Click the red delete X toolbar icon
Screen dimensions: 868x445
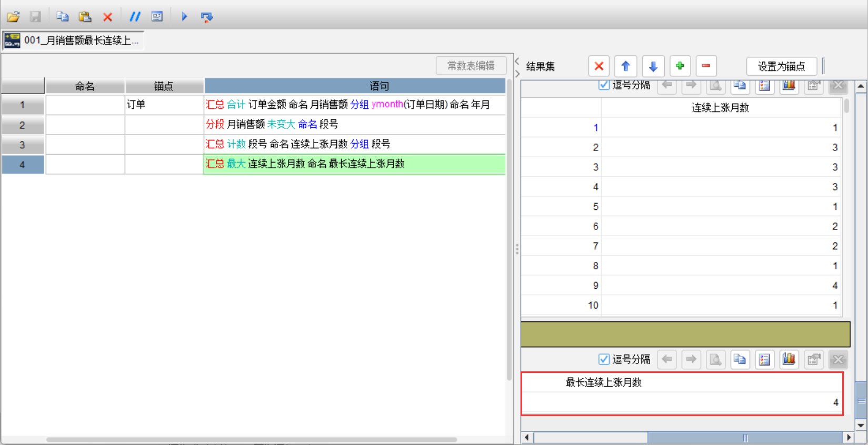pos(107,17)
